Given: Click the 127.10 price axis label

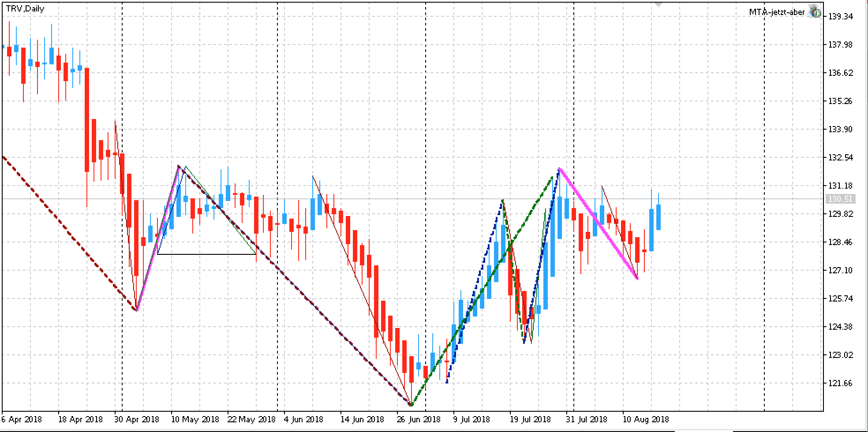Looking at the screenshot, I should (x=841, y=270).
